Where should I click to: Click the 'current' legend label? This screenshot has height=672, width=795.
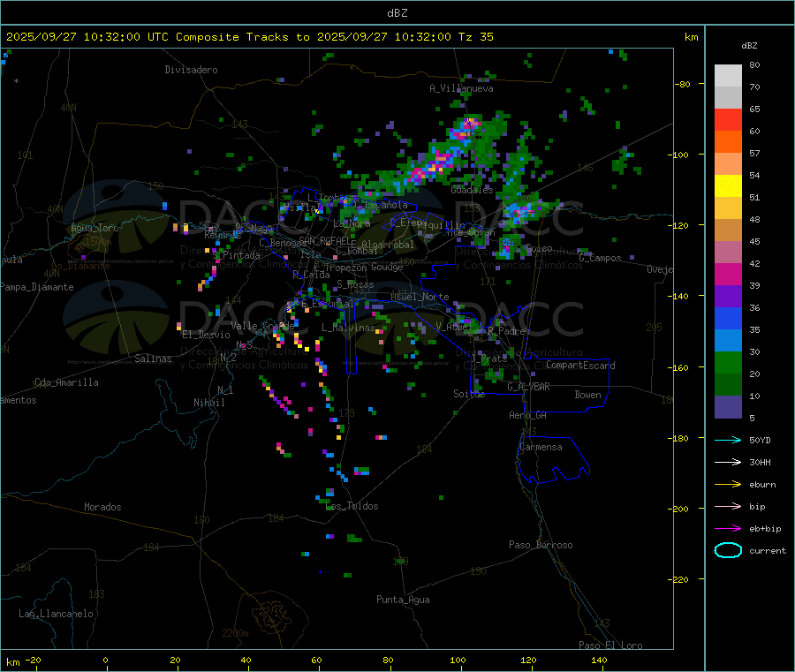[x=768, y=551]
